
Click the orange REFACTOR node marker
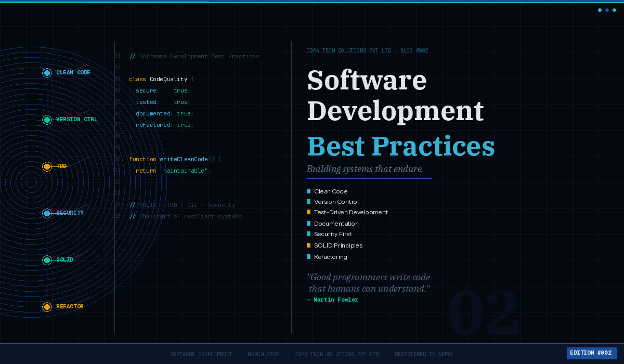coord(47,307)
